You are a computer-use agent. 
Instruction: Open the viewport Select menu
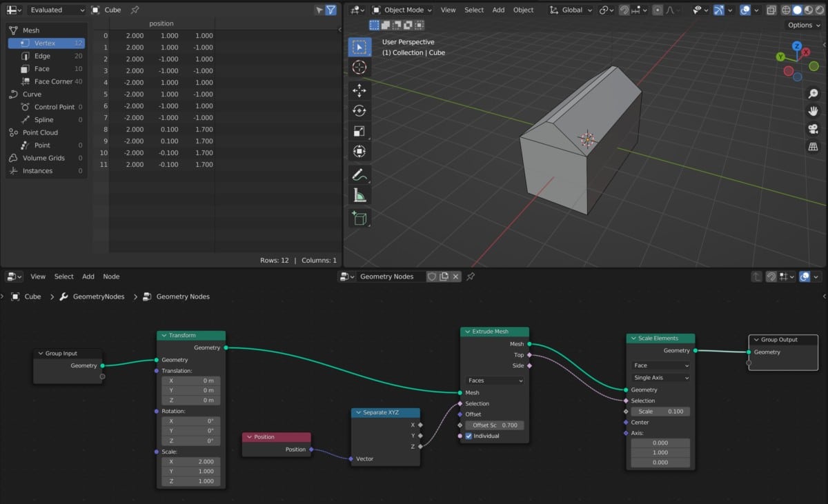474,10
